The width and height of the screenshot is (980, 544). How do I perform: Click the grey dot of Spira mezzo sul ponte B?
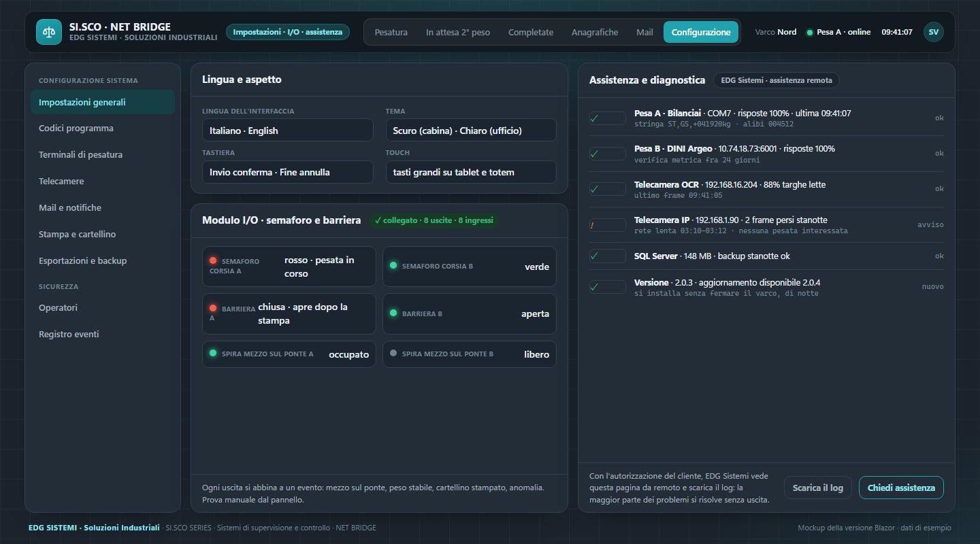pos(393,353)
